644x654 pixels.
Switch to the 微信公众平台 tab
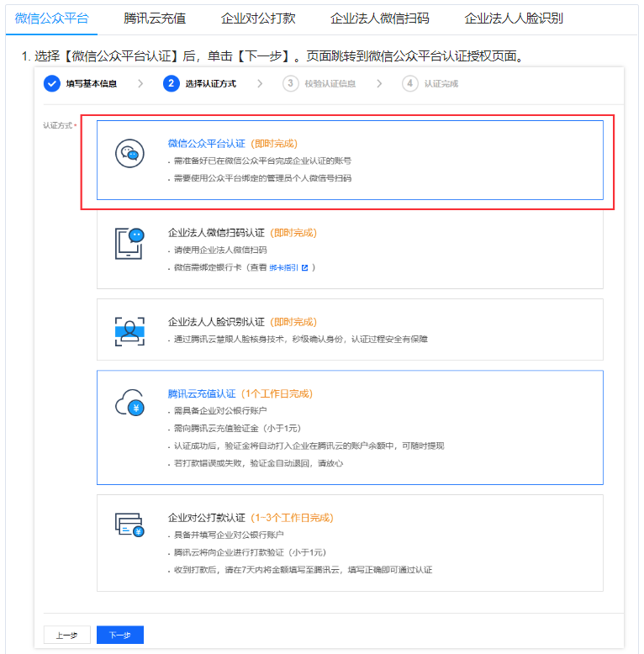[x=52, y=18]
